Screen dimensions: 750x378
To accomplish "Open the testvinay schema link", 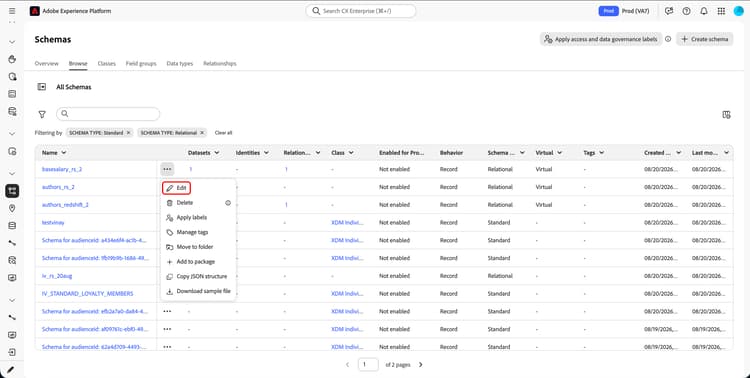I will 53,222.
